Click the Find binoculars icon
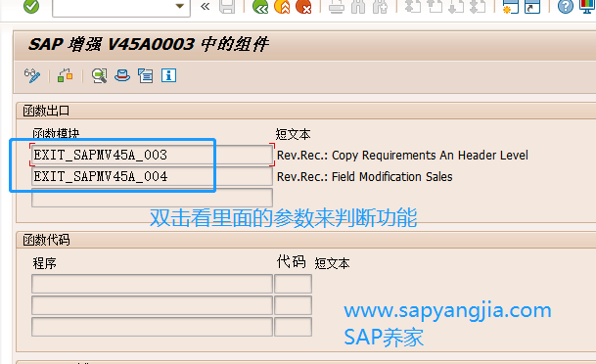596x364 pixels. pyautogui.click(x=358, y=7)
